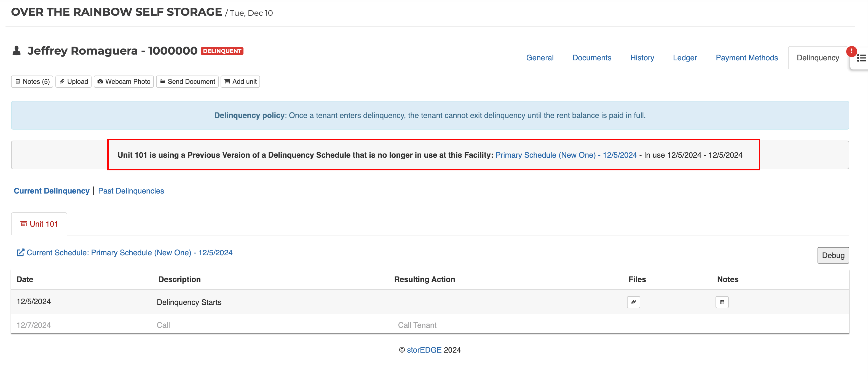Viewport: 868px width, 381px height.
Task: Click the paperclip Files icon for Delinquency Starts
Action: pyautogui.click(x=633, y=302)
